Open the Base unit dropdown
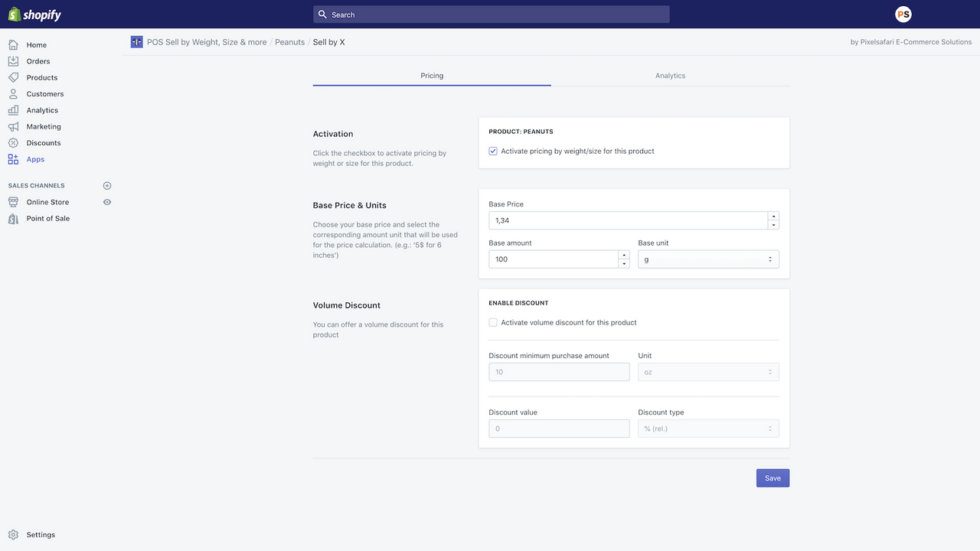Viewport: 980px width, 551px height. (x=707, y=259)
